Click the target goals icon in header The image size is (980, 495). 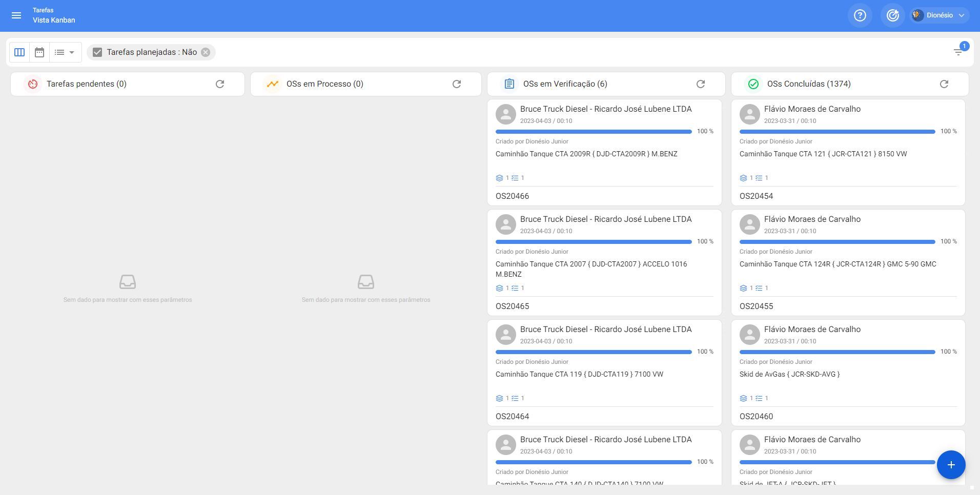coord(893,15)
